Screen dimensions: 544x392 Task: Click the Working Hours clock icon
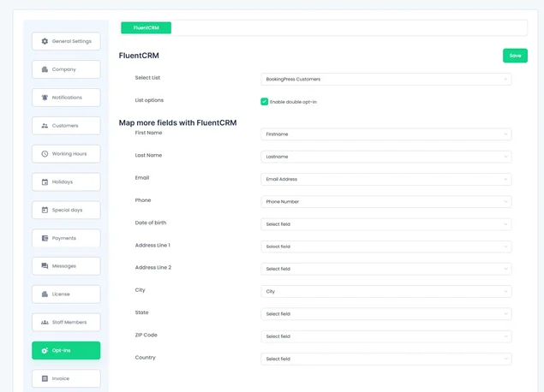point(45,154)
